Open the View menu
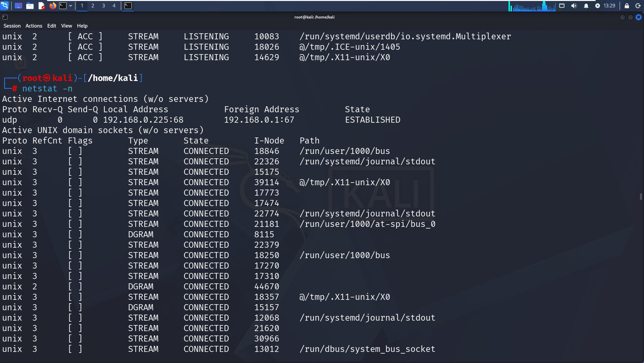 pyautogui.click(x=67, y=26)
